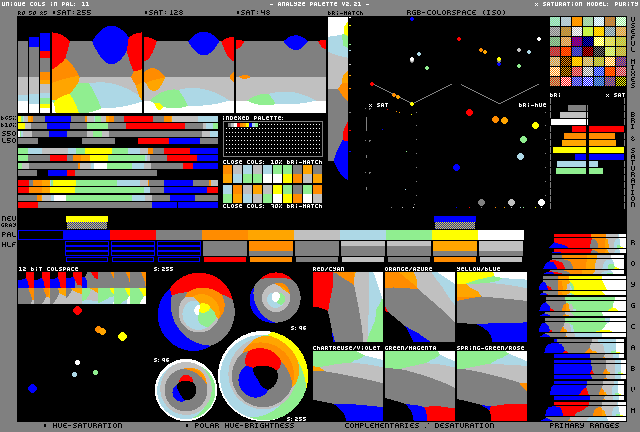
Task: Click the Saturation Model: Purity label
Action: pyautogui.click(x=584, y=4)
